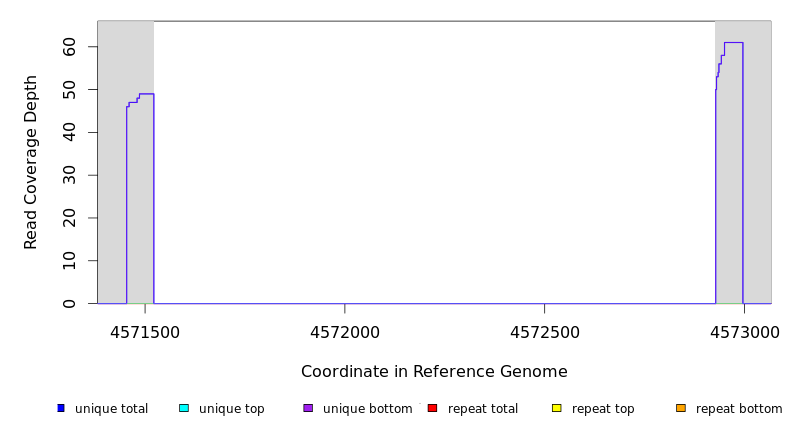Click the 30 tick label on y-axis
Viewport: 792px width, 432px height.
point(69,175)
